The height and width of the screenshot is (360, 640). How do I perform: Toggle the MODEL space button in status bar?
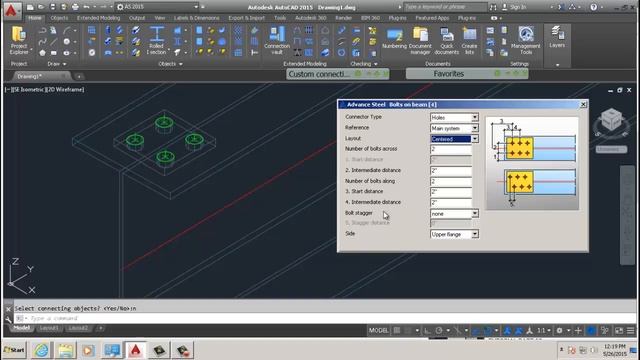[x=378, y=330]
